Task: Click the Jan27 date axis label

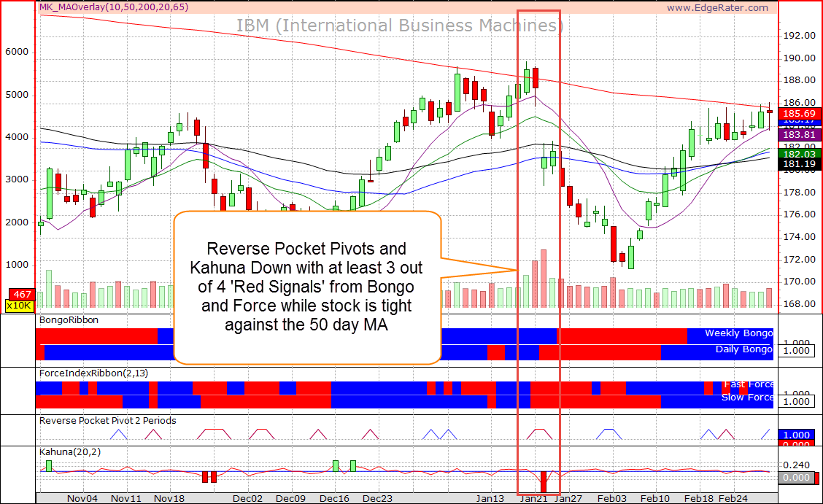Action: 568,498
